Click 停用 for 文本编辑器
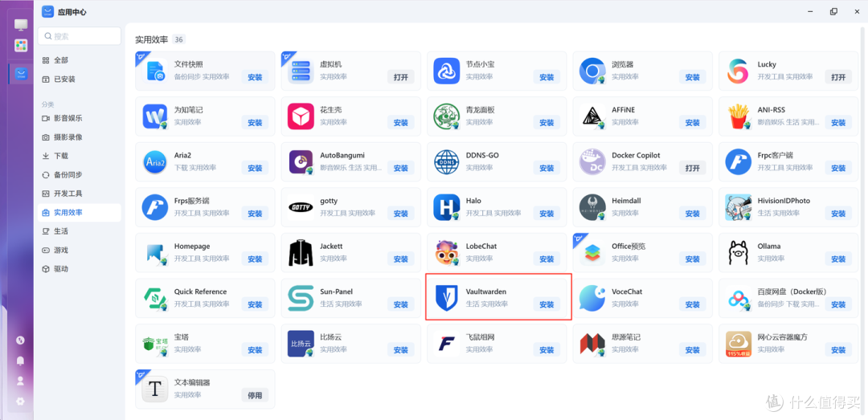 (x=256, y=395)
